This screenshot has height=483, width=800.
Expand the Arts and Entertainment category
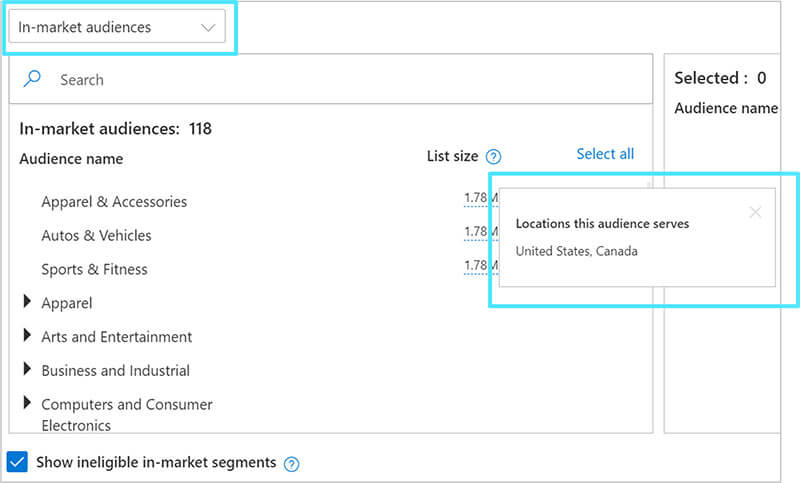(27, 337)
